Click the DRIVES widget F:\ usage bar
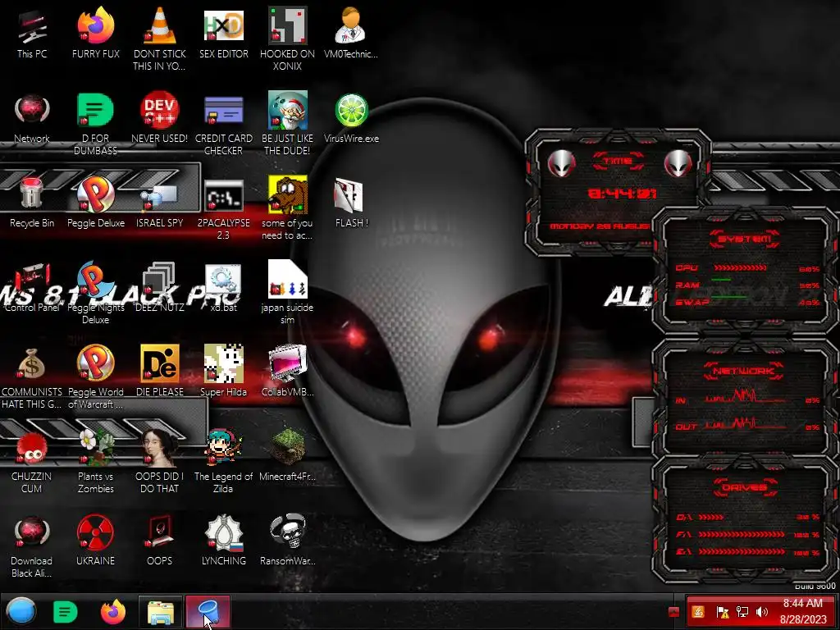 742,535
